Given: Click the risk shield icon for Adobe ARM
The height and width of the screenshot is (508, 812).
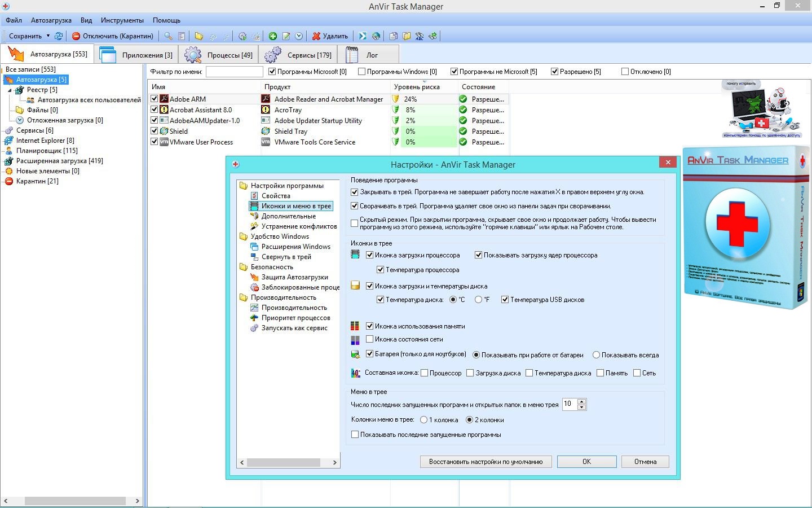Looking at the screenshot, I should pos(396,99).
